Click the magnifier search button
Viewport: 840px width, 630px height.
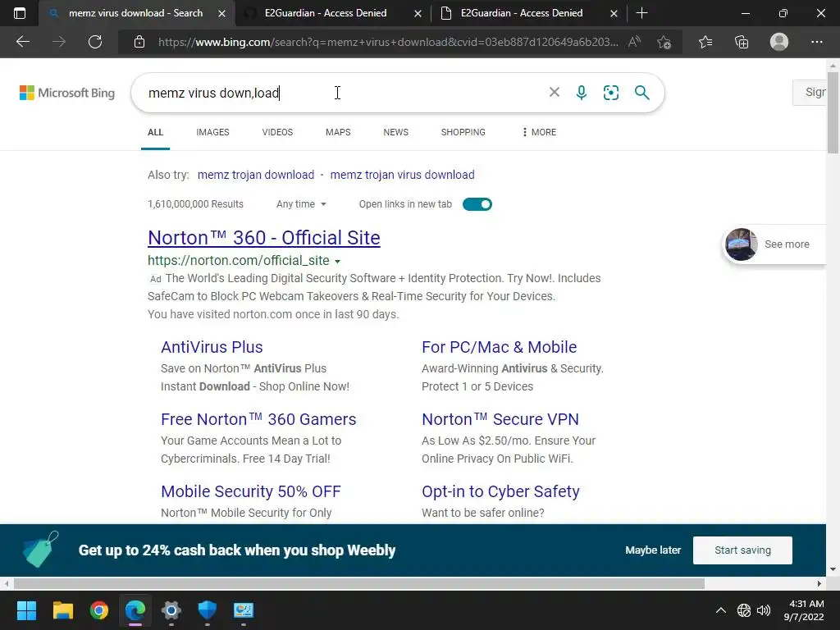(641, 93)
